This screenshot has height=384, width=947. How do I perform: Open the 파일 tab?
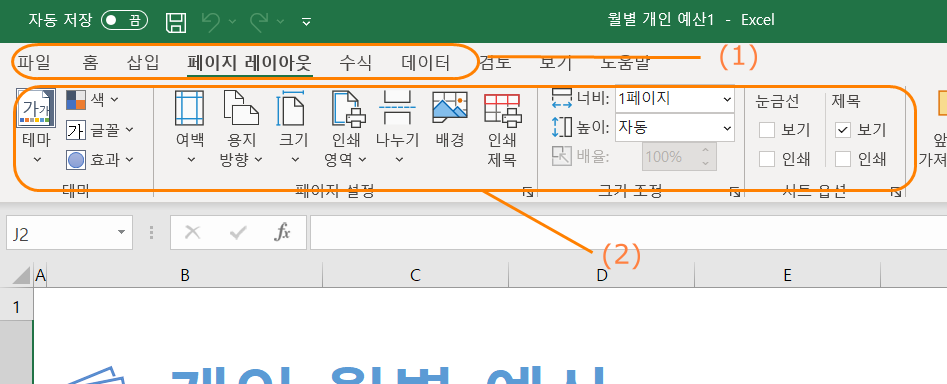(x=33, y=62)
